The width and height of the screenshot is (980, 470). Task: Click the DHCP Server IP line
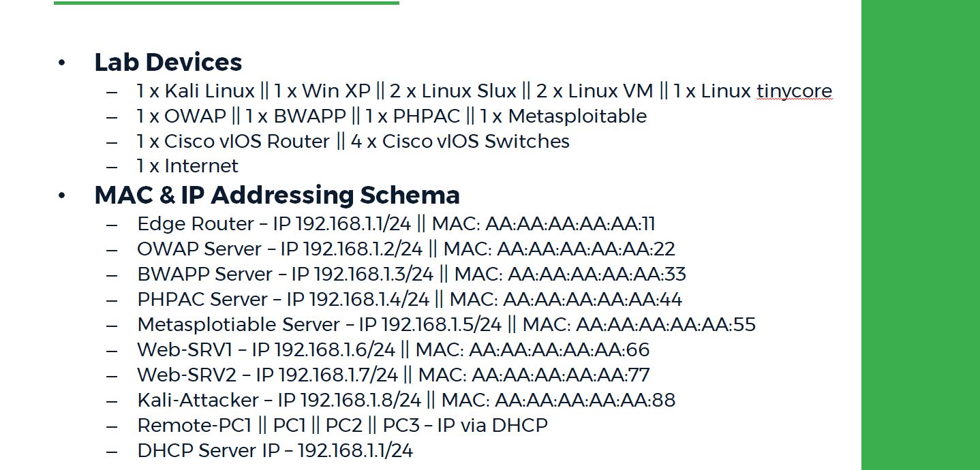(275, 451)
